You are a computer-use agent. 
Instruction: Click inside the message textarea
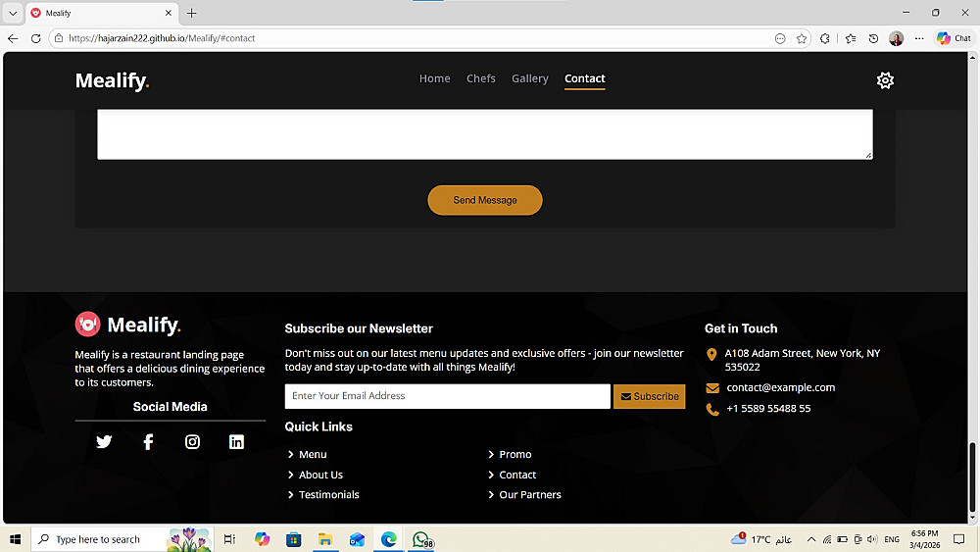tap(485, 133)
